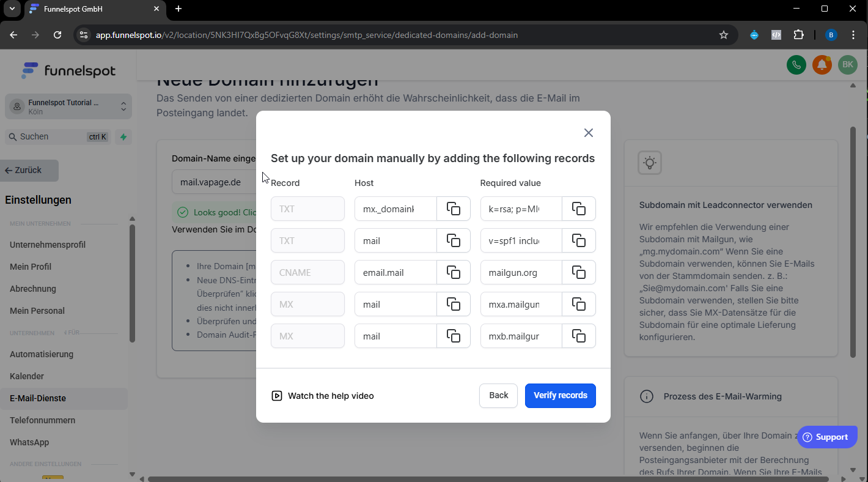
Task: Open the browser tab search dropdown
Action: (x=12, y=9)
